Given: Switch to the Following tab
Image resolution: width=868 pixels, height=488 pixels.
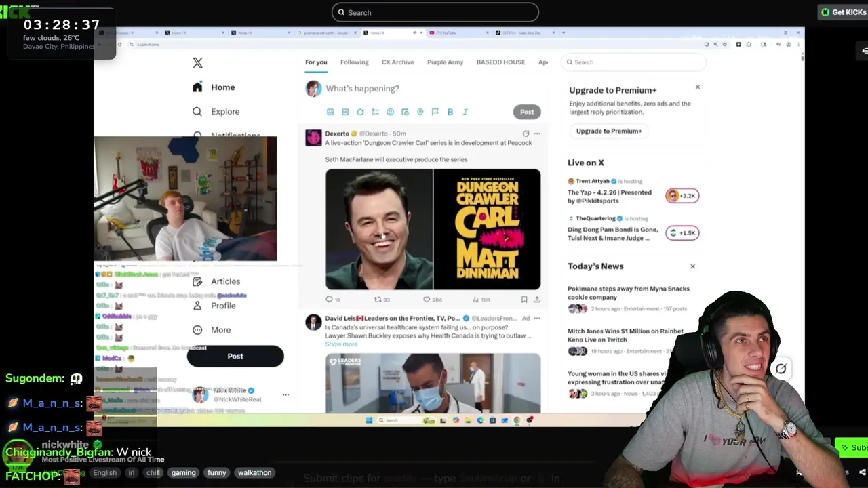Looking at the screenshot, I should (x=355, y=62).
